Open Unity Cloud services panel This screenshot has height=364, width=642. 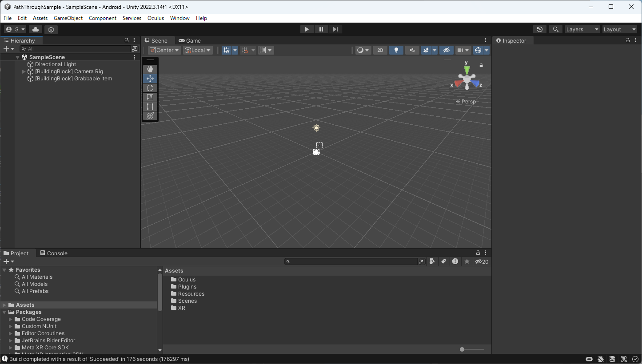pos(35,29)
